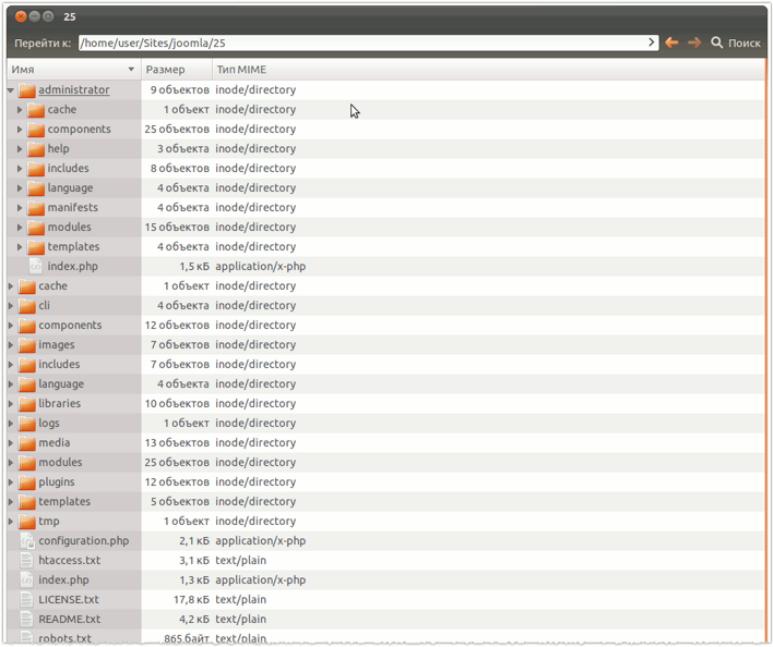Click the logs folder icon
This screenshot has width=773, height=647.
(x=27, y=424)
